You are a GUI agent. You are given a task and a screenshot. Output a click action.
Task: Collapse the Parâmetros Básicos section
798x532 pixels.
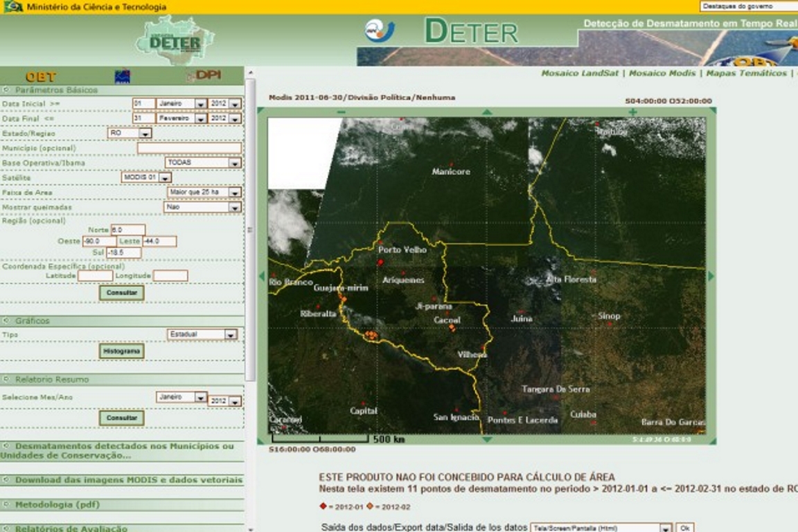click(x=6, y=90)
